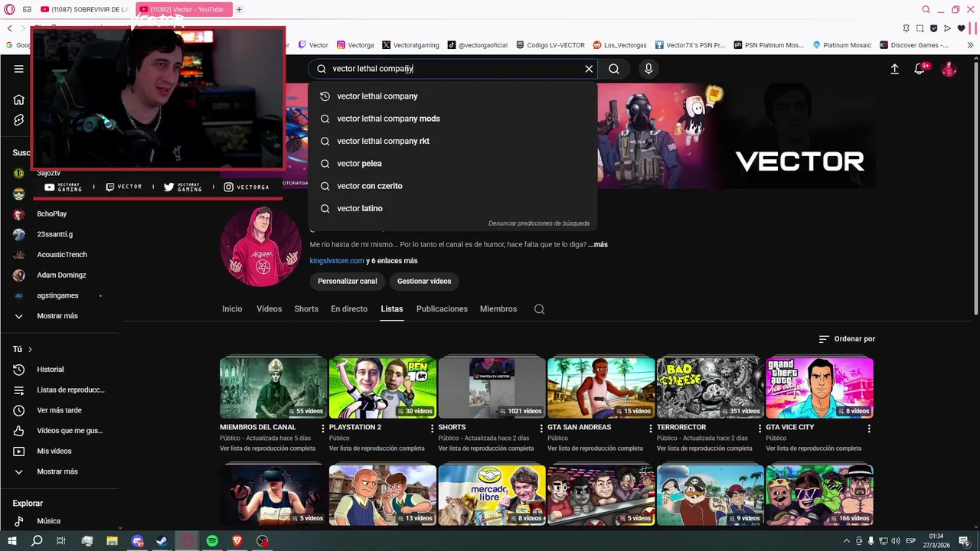Expand channel description with ...más
980x551 pixels.
tap(598, 245)
